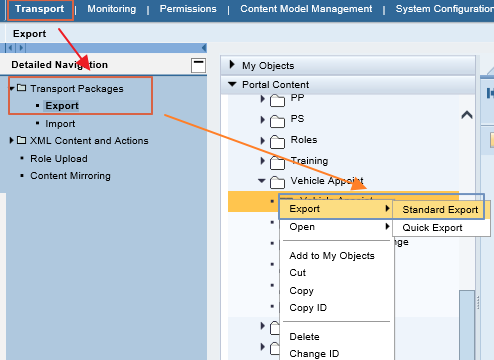494x360 pixels.
Task: Choose Export in the context menu
Action: click(336, 209)
